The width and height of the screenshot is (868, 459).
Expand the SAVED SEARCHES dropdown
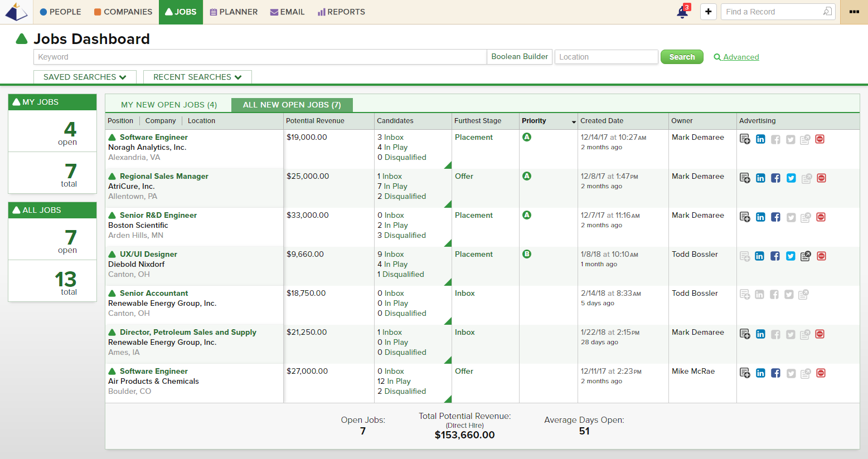tap(84, 77)
